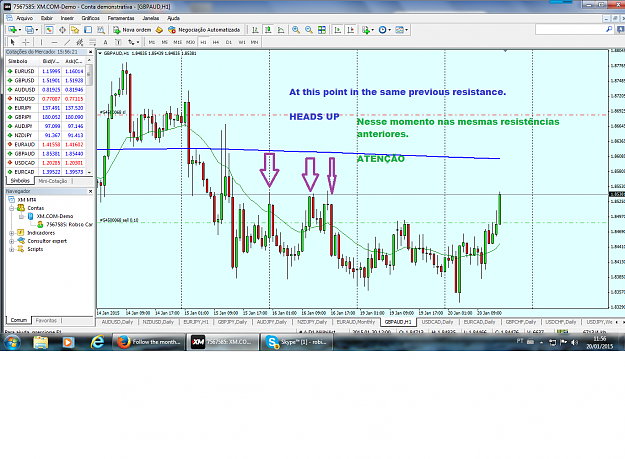Close the Market Watch panel
The height and width of the screenshot is (459, 625).
pyautogui.click(x=90, y=52)
